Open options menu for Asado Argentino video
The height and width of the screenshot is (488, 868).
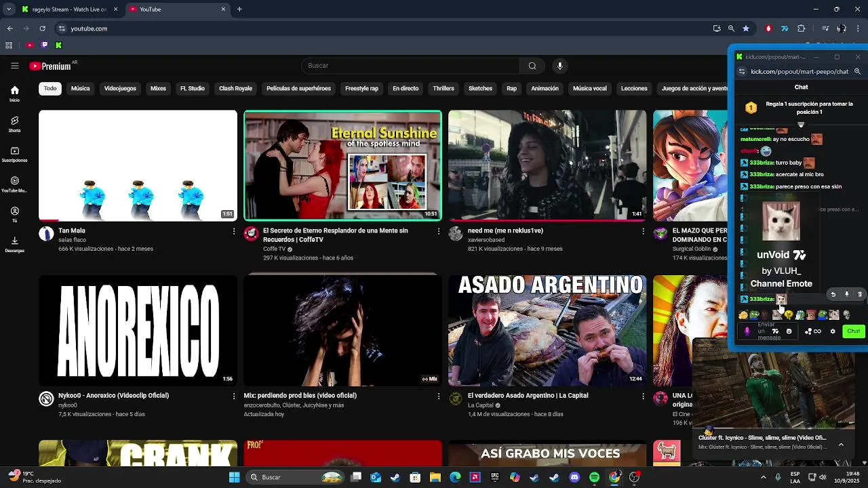coord(644,396)
